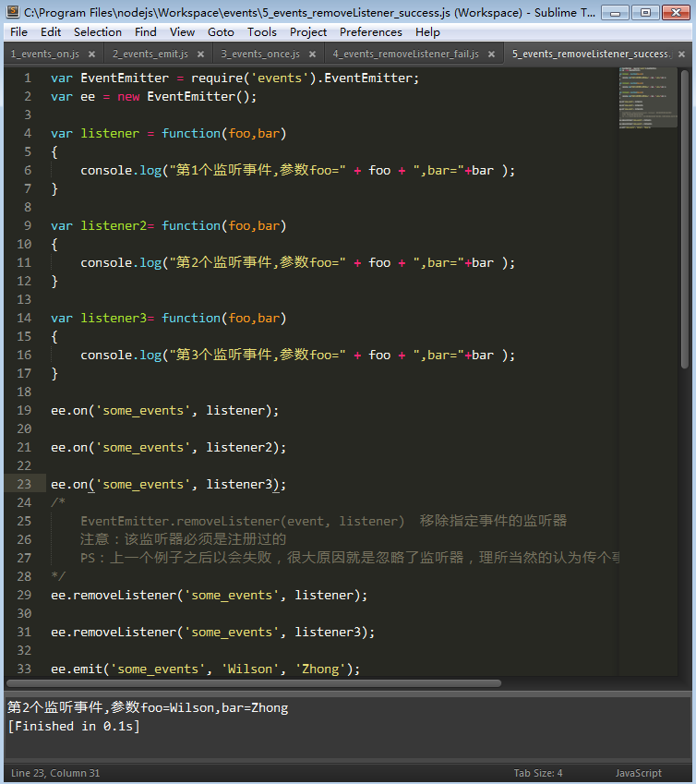This screenshot has width=696, height=784.
Task: Click the horizontal editor scrollbar thumb
Action: 254,683
